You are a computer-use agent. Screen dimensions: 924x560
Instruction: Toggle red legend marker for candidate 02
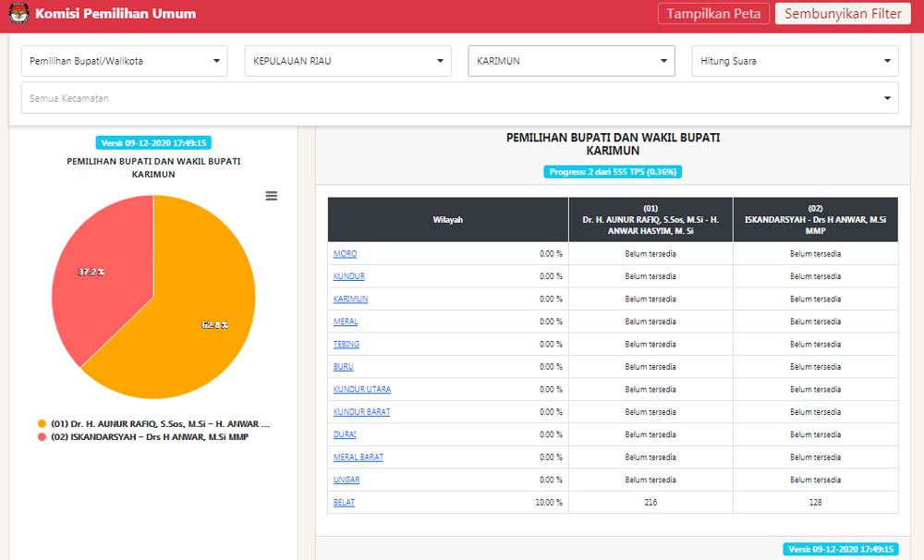click(x=42, y=437)
